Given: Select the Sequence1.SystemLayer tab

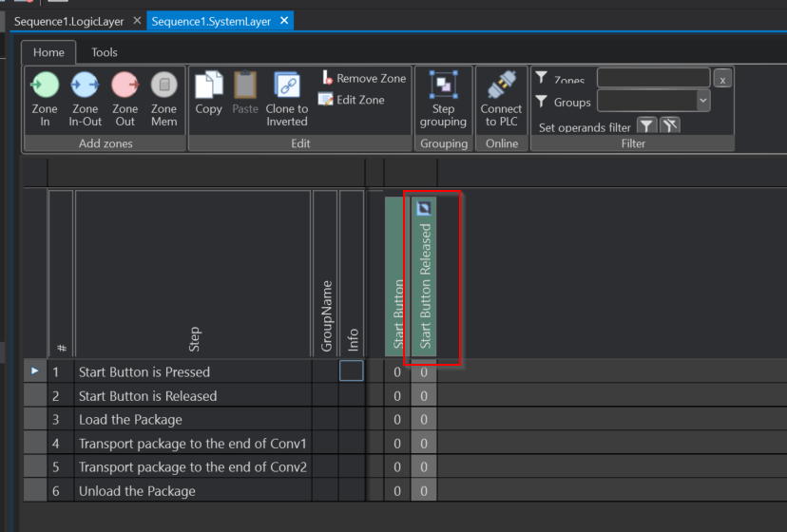Looking at the screenshot, I should click(x=211, y=22).
